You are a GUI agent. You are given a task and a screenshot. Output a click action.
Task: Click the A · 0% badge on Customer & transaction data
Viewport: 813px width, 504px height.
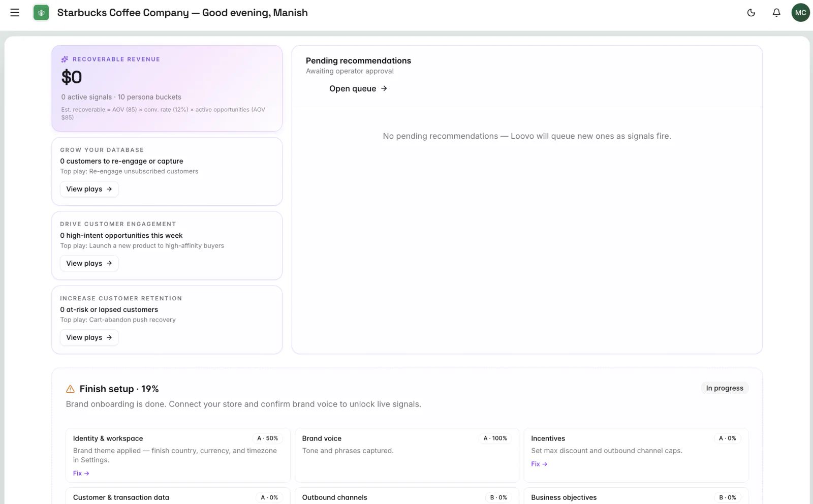pyautogui.click(x=269, y=497)
